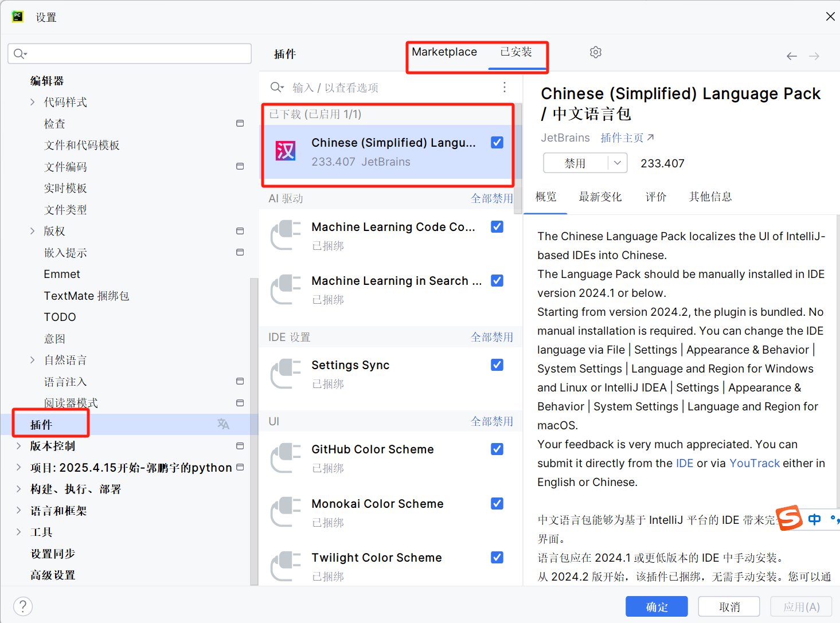Click 全部禁用 for AI 驱动 group
The height and width of the screenshot is (623, 840).
click(x=492, y=198)
